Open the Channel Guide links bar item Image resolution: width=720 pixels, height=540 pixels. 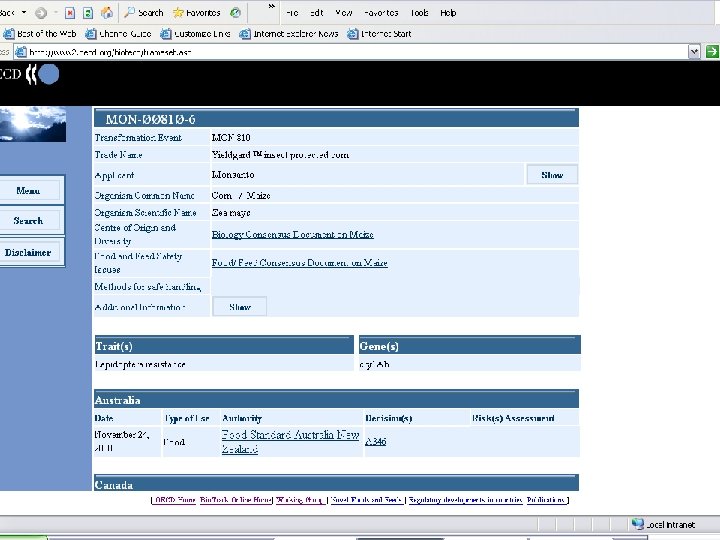(x=118, y=34)
